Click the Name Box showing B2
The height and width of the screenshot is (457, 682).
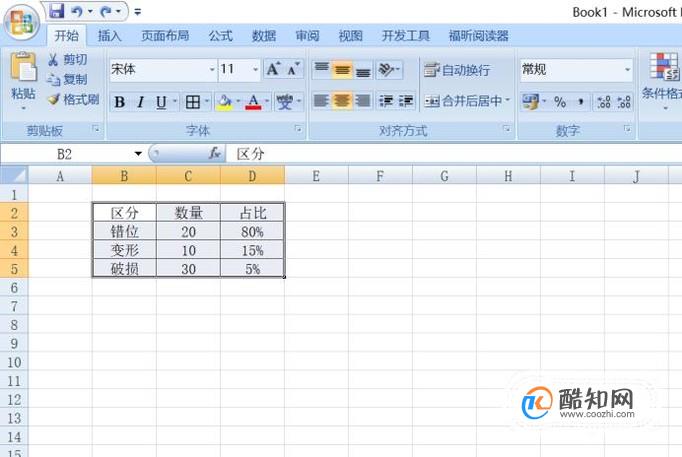point(65,154)
